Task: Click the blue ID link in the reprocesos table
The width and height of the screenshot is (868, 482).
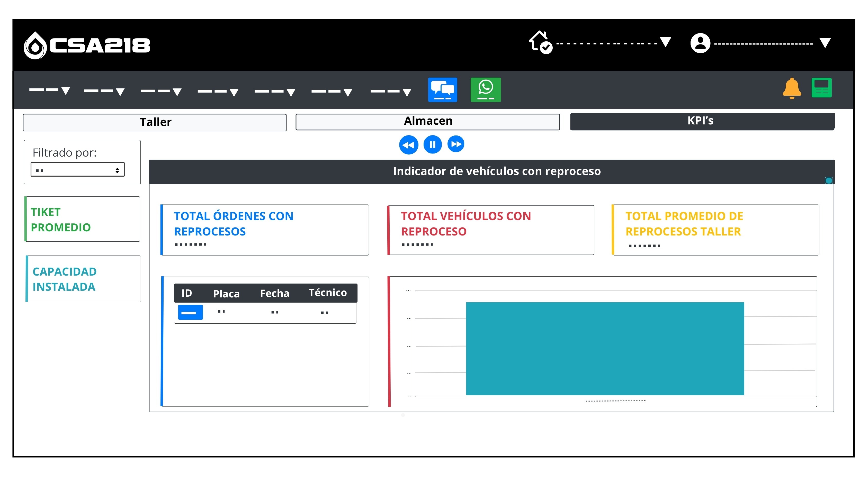Action: click(190, 312)
